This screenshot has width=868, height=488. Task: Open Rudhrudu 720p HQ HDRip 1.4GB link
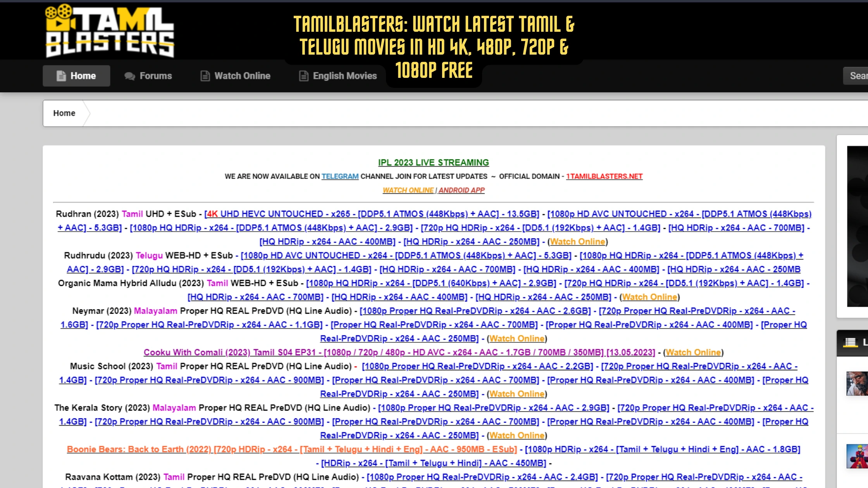point(251,270)
